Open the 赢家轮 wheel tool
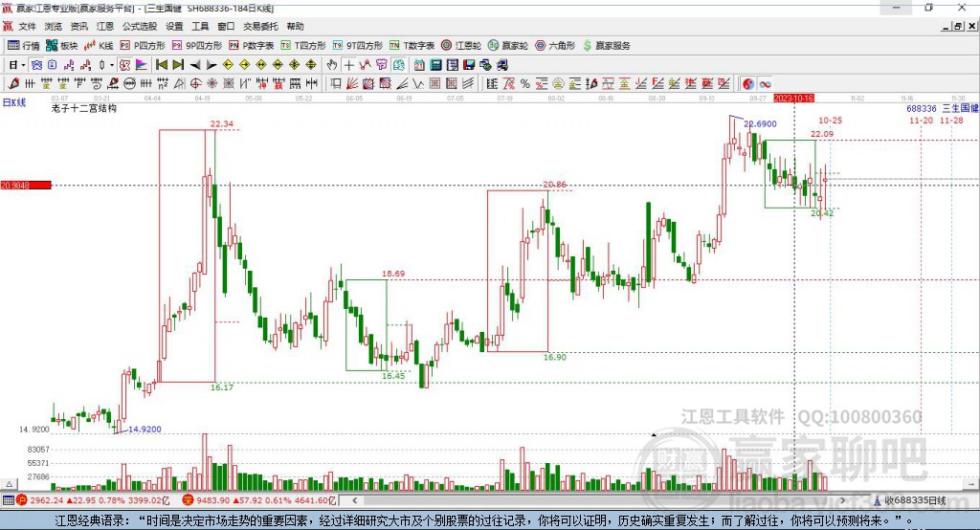 pyautogui.click(x=508, y=46)
